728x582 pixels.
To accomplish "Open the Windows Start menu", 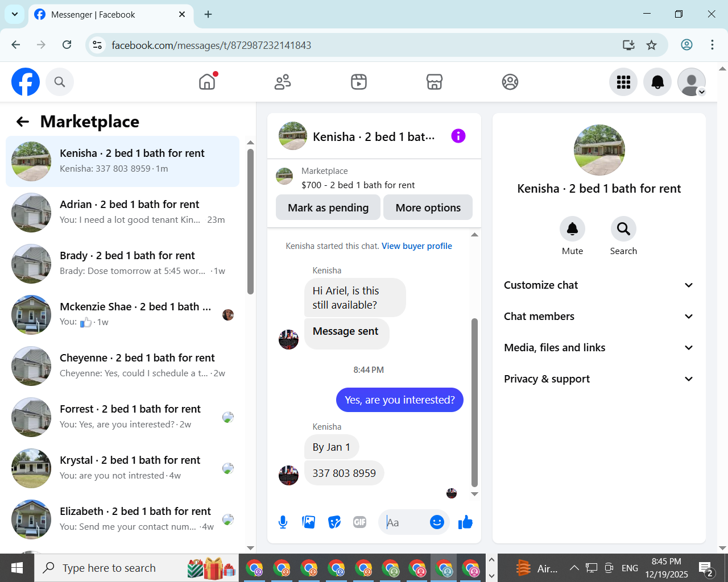I will coord(17,568).
